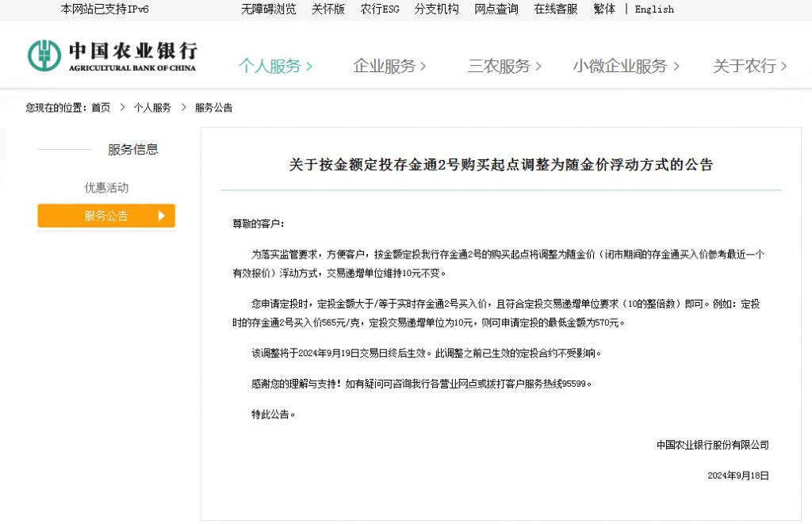
Task: Switch site language to English
Action: (654, 10)
